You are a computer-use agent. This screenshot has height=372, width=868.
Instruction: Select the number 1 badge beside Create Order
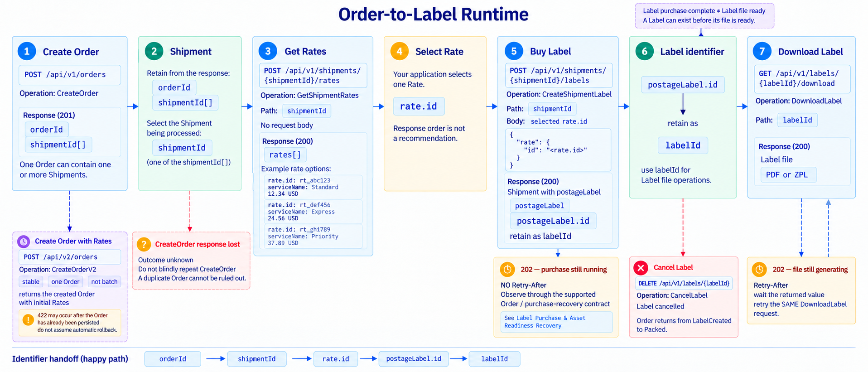click(x=27, y=51)
